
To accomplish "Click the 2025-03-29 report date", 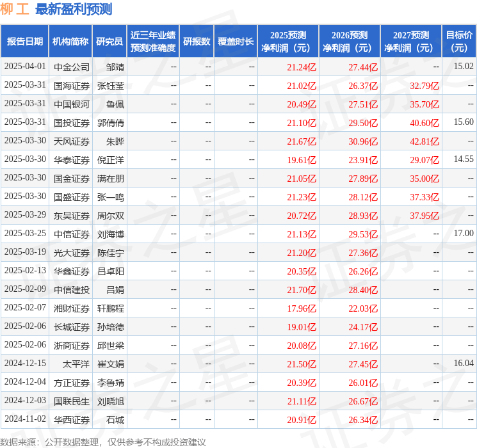I will pos(25,214).
